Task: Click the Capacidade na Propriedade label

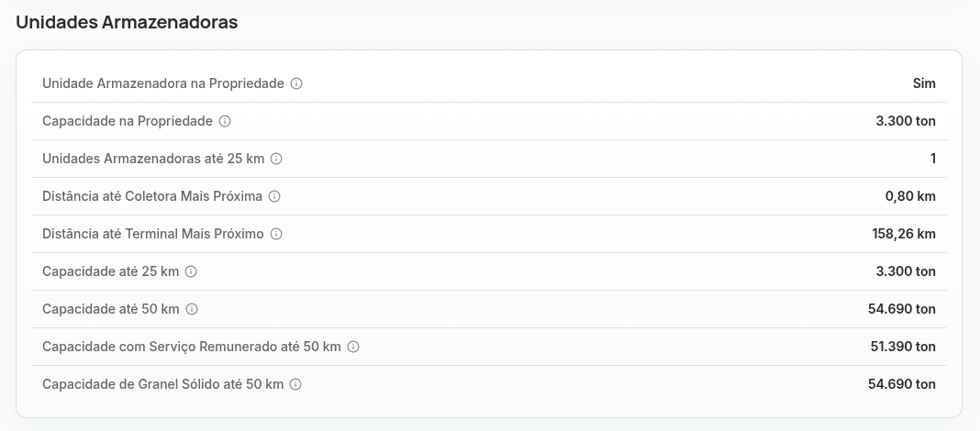Action: coord(128,121)
